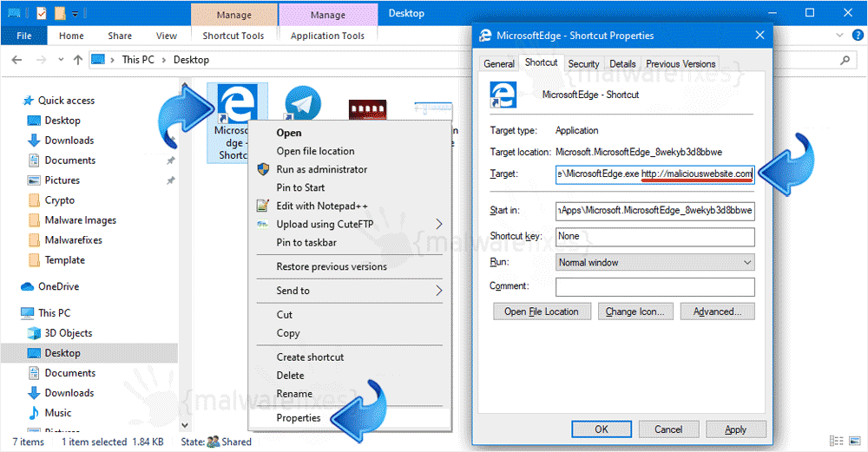Click the "1 item selected 1.84 KB" status text
Screen dimensions: 868x452
tap(112, 442)
